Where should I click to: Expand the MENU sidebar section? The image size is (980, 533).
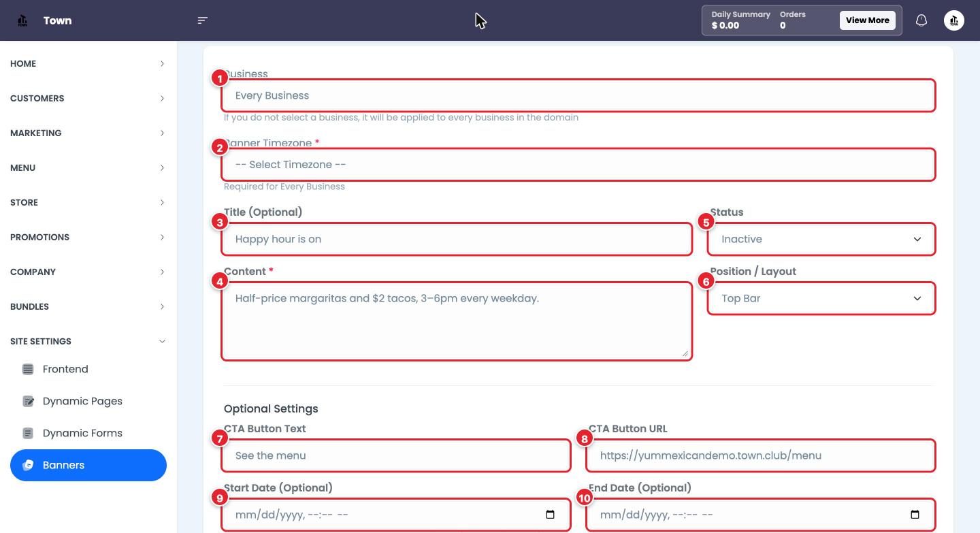(x=88, y=167)
